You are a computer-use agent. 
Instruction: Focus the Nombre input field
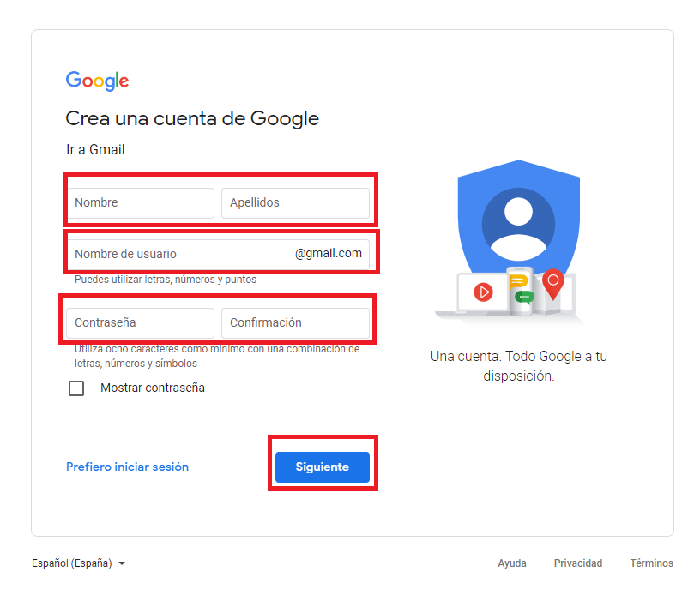tap(140, 202)
